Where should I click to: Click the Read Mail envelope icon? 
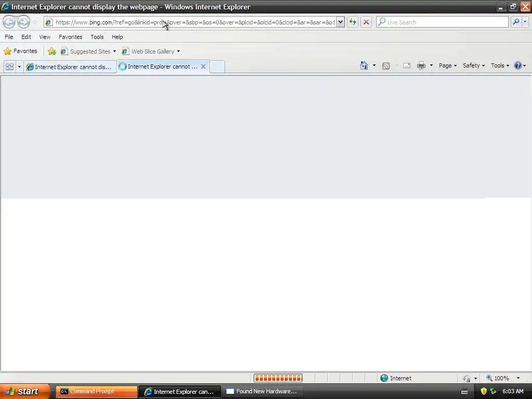click(x=407, y=65)
